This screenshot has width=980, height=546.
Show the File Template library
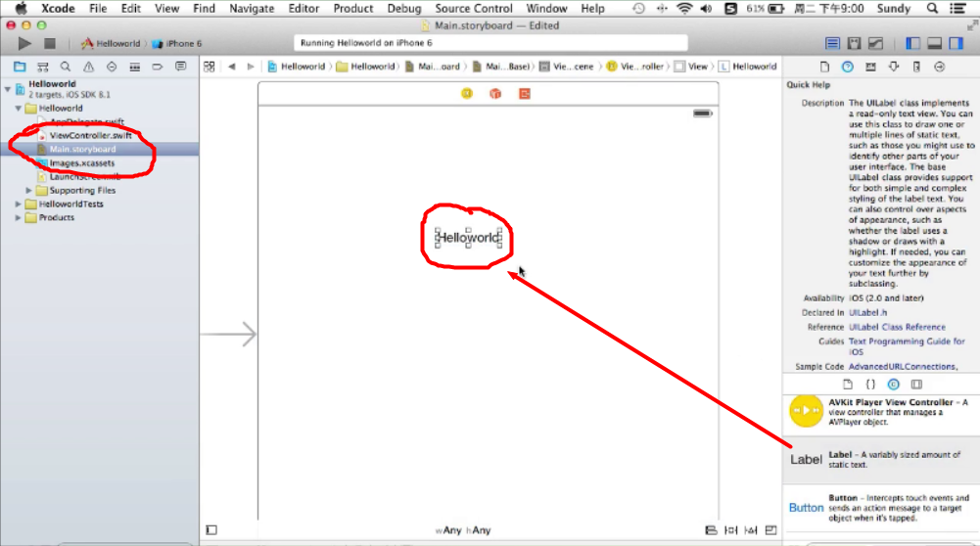[848, 385]
